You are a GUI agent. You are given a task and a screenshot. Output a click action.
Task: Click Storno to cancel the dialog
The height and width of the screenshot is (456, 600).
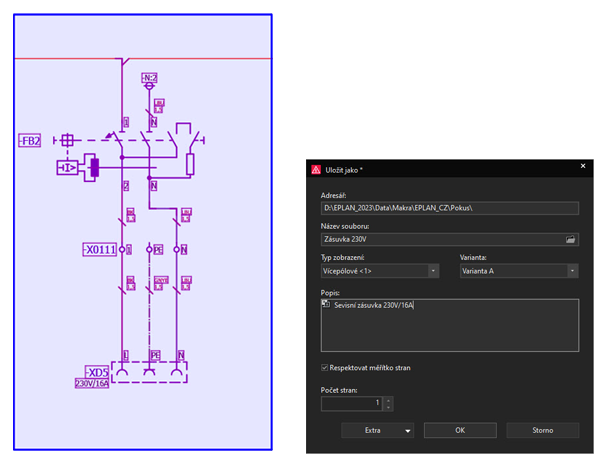point(543,430)
